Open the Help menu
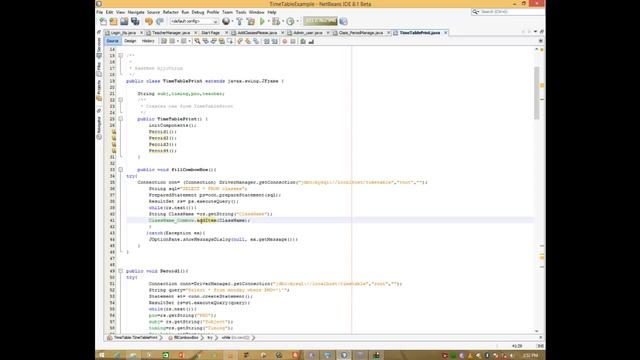 pos(272,12)
